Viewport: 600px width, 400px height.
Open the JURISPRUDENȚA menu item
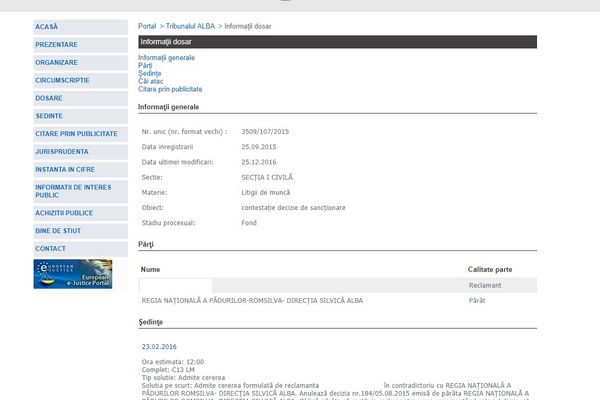[x=62, y=152]
